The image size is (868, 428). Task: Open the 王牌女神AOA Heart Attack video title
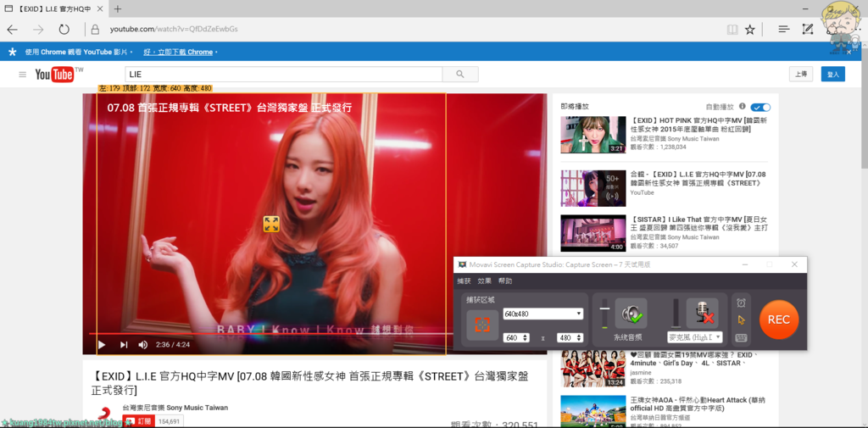coord(698,403)
